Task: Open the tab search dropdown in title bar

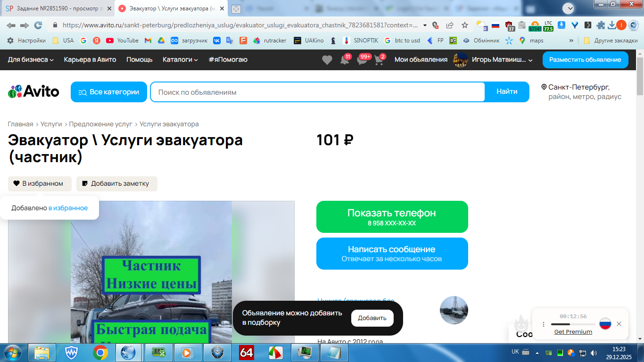Action: 569,8
